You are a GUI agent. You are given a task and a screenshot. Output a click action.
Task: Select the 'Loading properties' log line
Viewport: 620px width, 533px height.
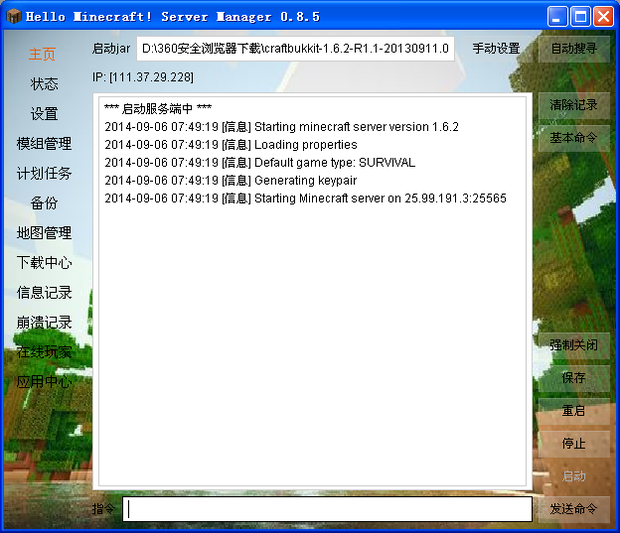(231, 145)
